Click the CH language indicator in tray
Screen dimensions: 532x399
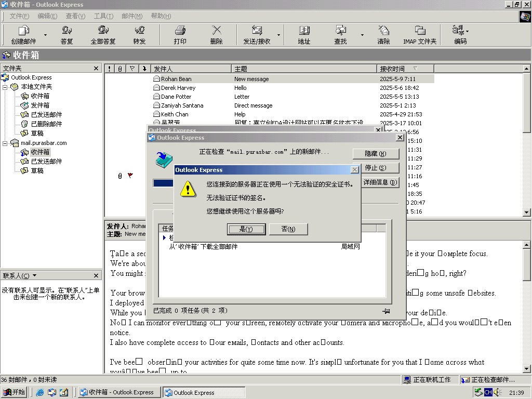[x=488, y=392]
